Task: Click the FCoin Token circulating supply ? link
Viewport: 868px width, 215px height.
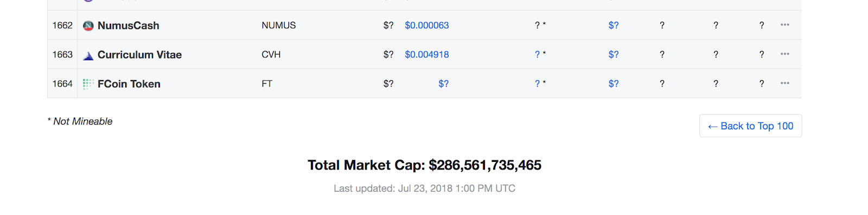Action: [537, 84]
